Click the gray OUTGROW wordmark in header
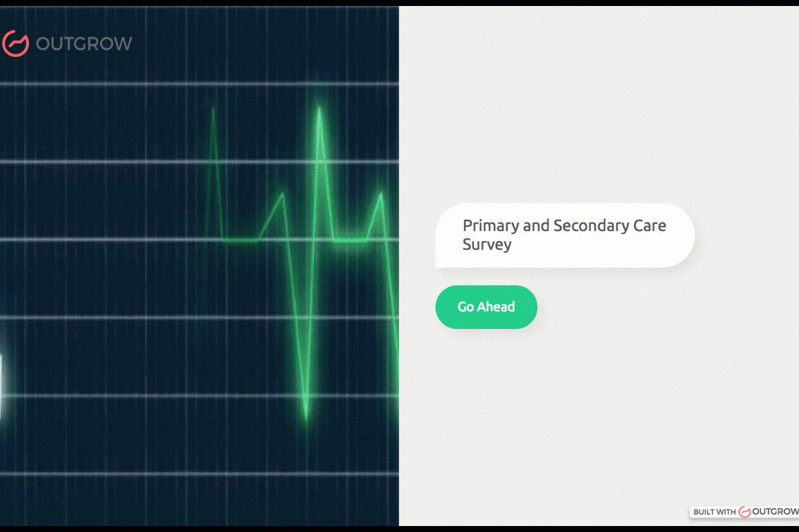This screenshot has height=532, width=799. point(84,44)
